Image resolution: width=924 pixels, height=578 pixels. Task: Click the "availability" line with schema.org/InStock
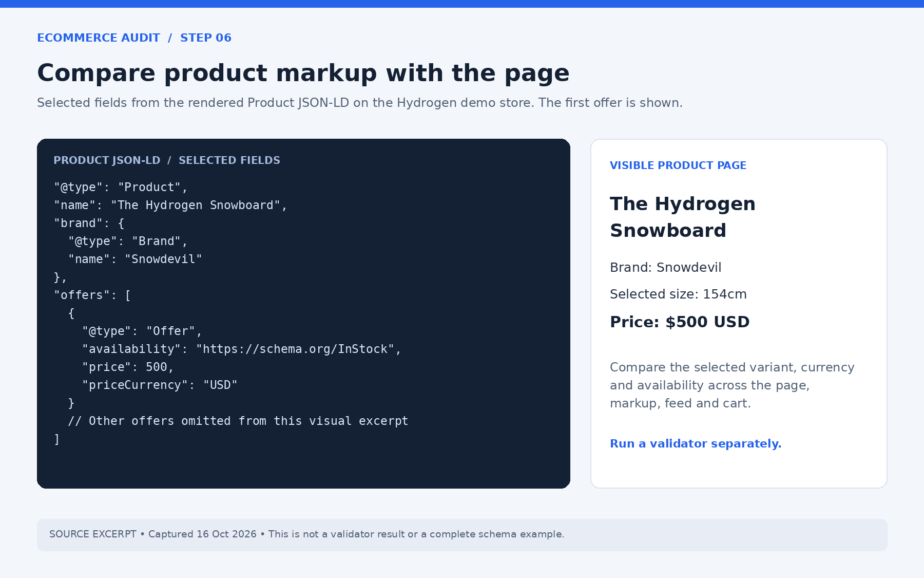click(242, 349)
